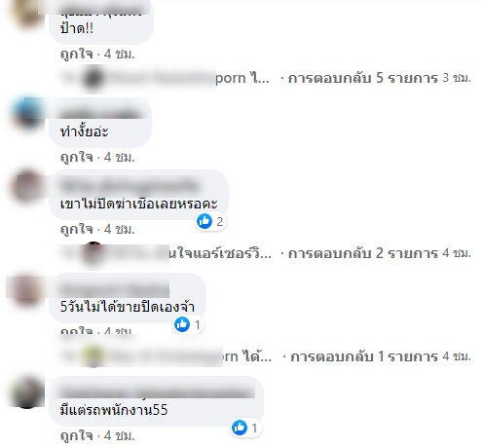Screen dimensions: 483x448
Task: Open the avatar next to เขาไม่ปิดฆ่าเชื้อเลยหรอคะ
Action: pos(28,187)
